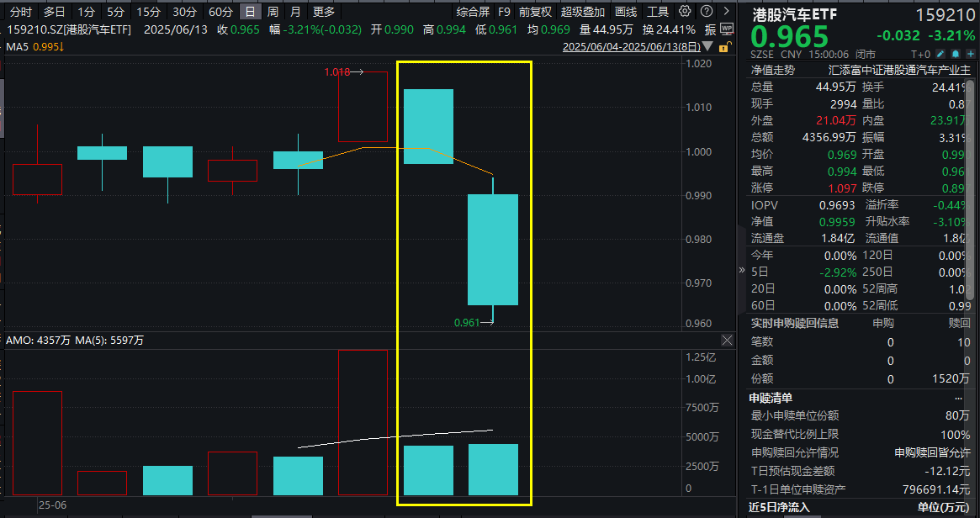Open the 更多 period options menu
980x518 pixels.
[x=324, y=12]
